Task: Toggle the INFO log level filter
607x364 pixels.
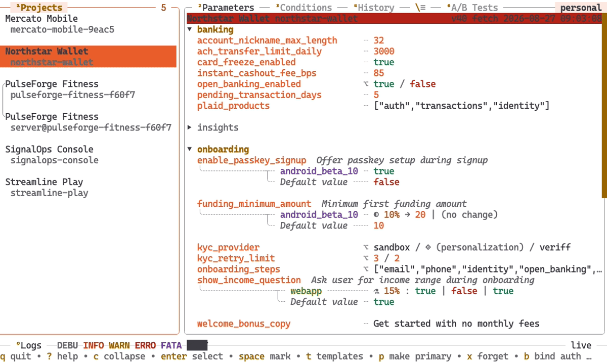Action: pyautogui.click(x=93, y=345)
